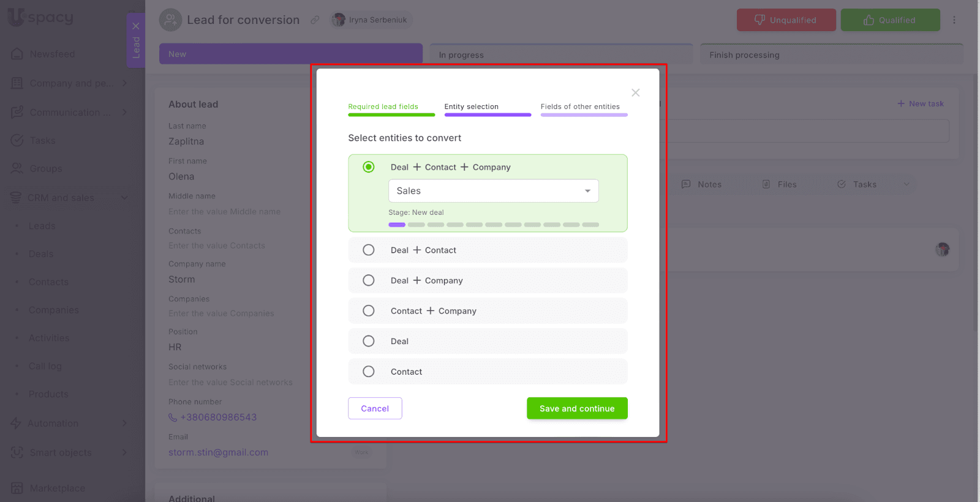Close the conversion dialog with X icon

click(x=635, y=93)
